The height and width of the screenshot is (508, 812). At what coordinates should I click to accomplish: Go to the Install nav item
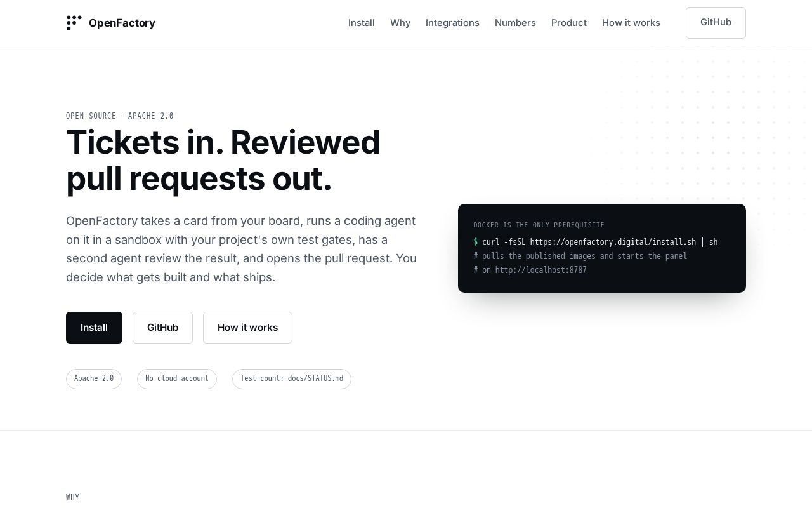[x=362, y=23]
